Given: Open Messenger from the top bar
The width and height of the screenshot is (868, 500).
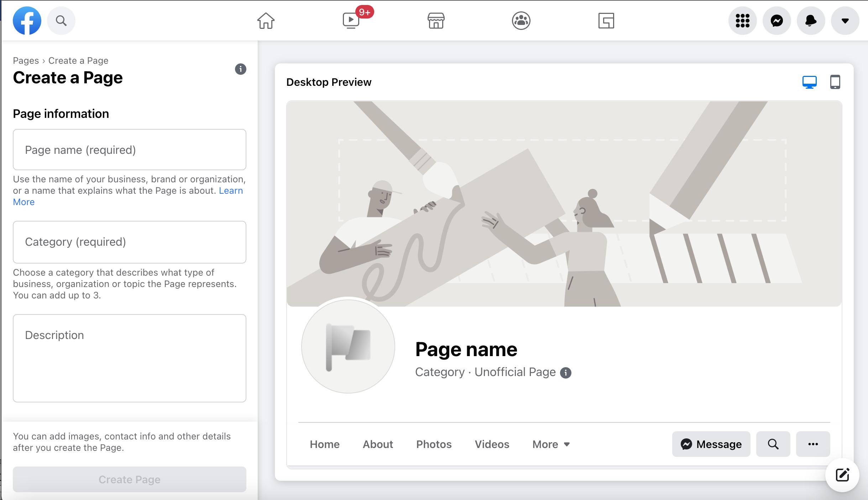Looking at the screenshot, I should pos(777,21).
